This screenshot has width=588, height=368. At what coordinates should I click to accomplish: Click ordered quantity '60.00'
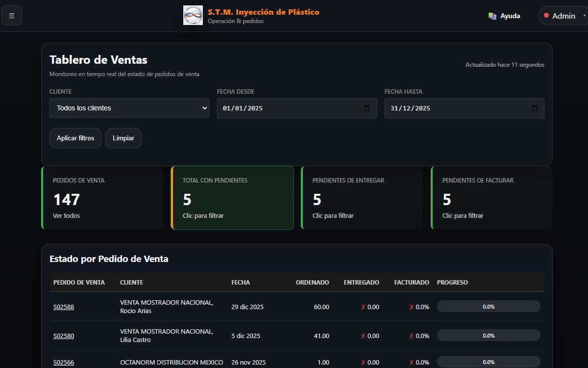pos(321,307)
